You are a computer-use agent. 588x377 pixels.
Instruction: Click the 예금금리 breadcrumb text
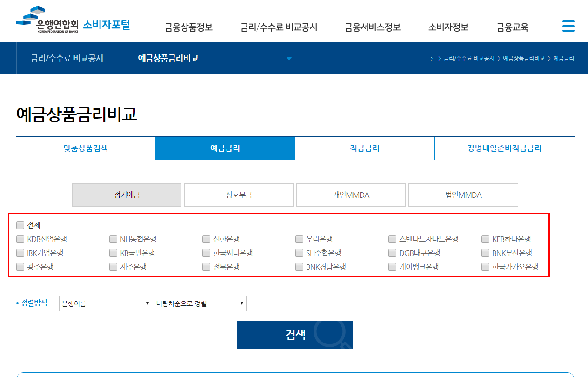click(563, 58)
